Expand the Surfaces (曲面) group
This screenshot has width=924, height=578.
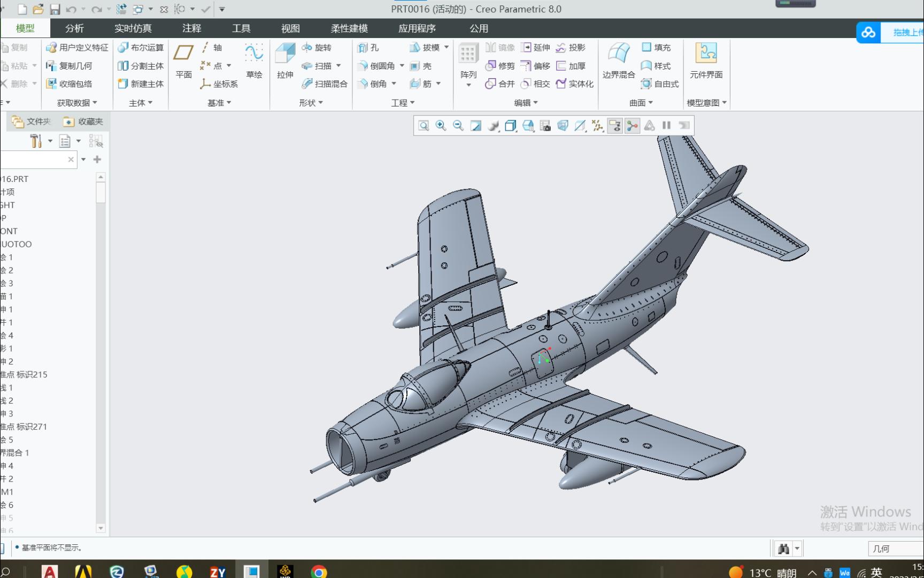point(641,103)
